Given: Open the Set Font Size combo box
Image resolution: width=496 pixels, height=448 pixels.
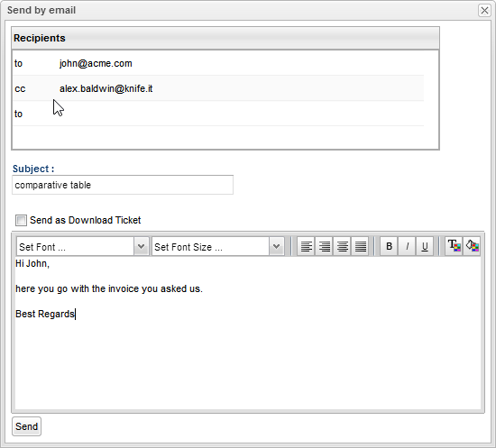Looking at the screenshot, I should click(x=218, y=246).
